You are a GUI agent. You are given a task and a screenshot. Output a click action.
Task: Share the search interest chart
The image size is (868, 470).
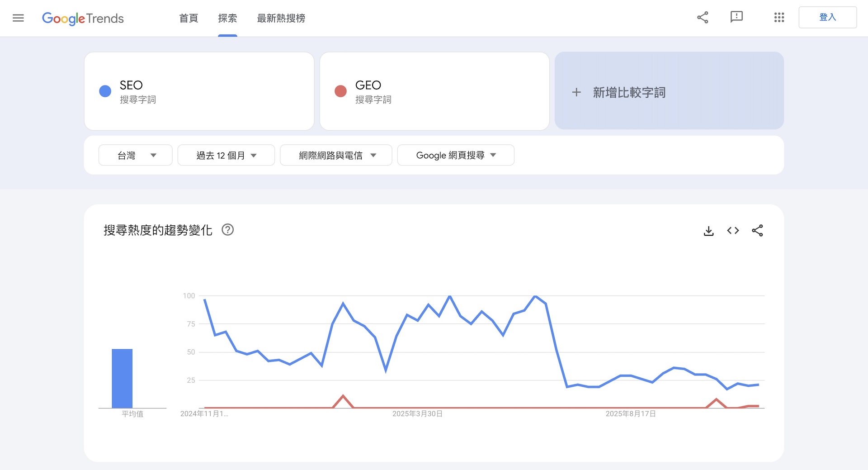point(757,231)
